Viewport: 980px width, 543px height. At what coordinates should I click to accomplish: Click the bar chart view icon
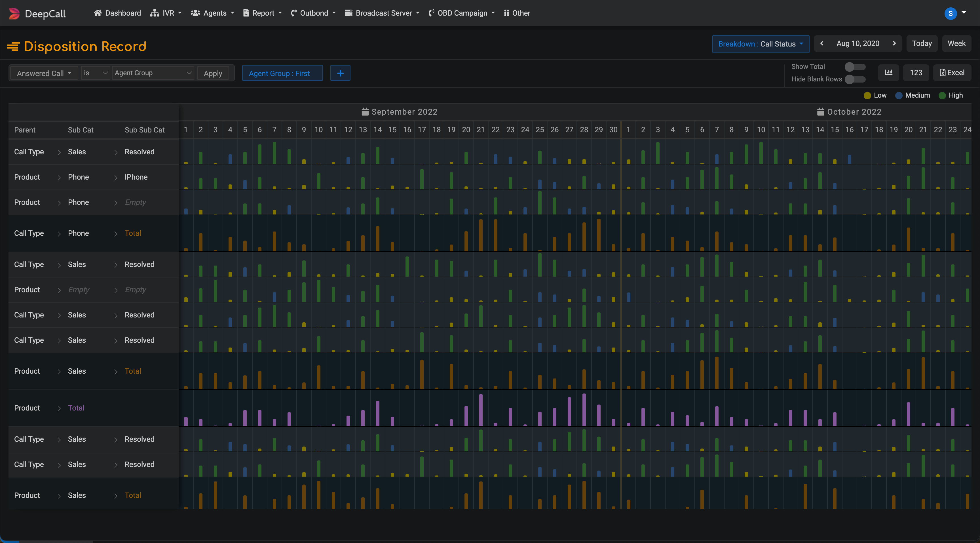click(888, 73)
